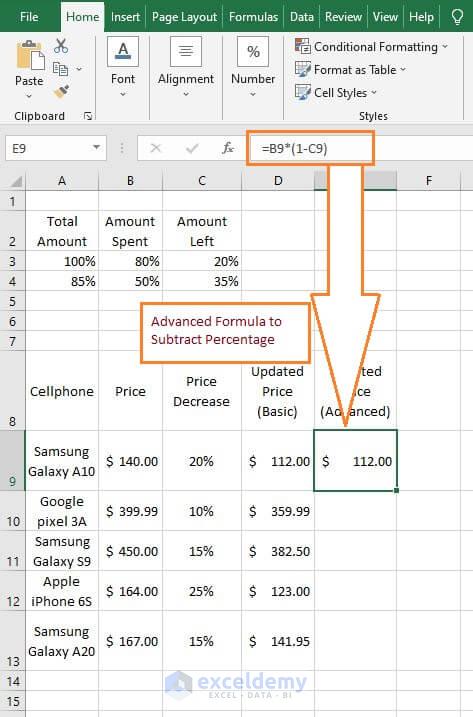Click the Copy icon
Image resolution: width=473 pixels, height=717 pixels.
(x=60, y=69)
